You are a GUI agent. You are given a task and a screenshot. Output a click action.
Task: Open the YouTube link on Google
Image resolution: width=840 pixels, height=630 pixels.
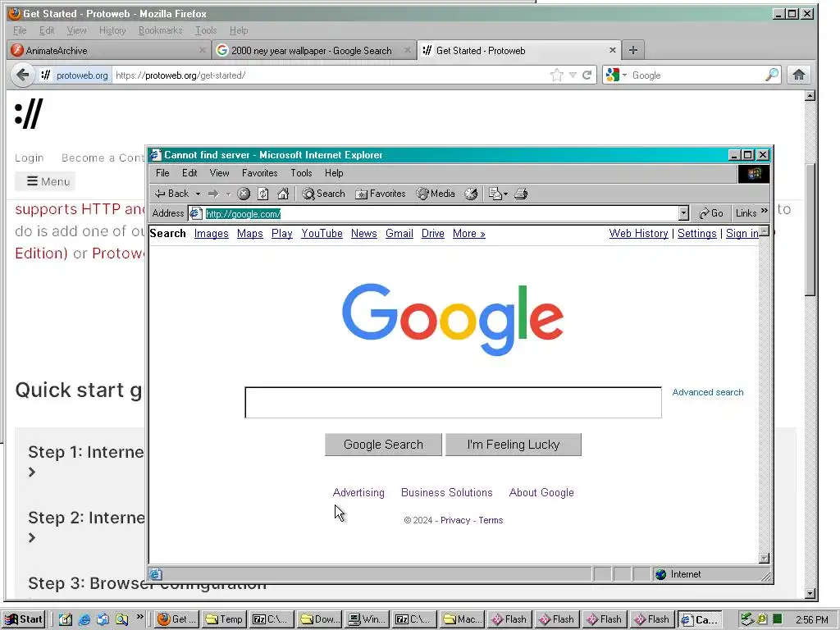[322, 234]
